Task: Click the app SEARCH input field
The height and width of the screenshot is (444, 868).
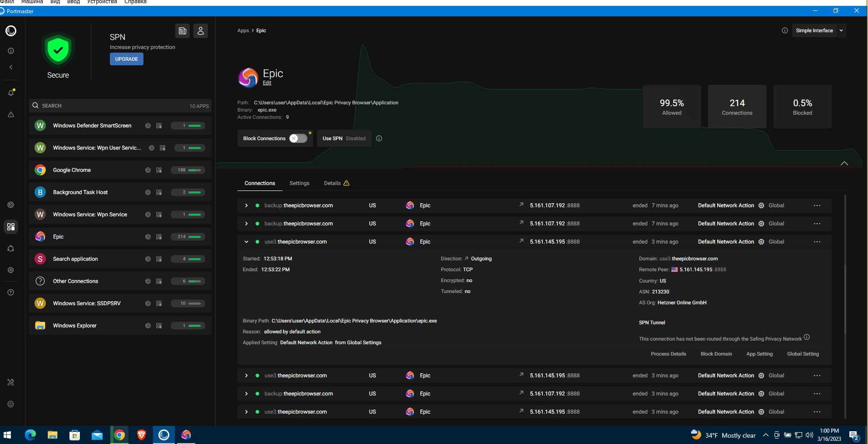Action: [120, 106]
